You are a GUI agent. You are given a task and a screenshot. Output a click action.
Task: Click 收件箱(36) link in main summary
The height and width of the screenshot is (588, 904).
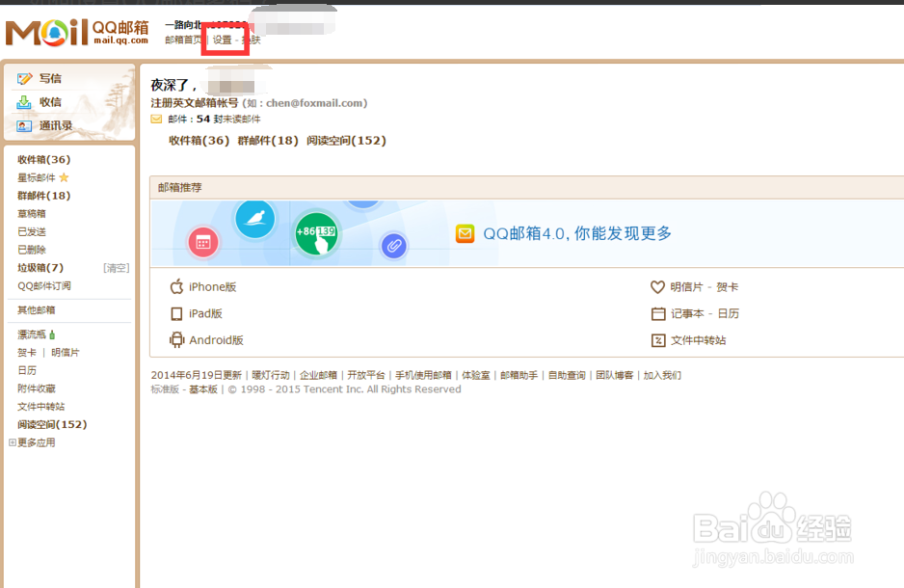click(x=199, y=140)
